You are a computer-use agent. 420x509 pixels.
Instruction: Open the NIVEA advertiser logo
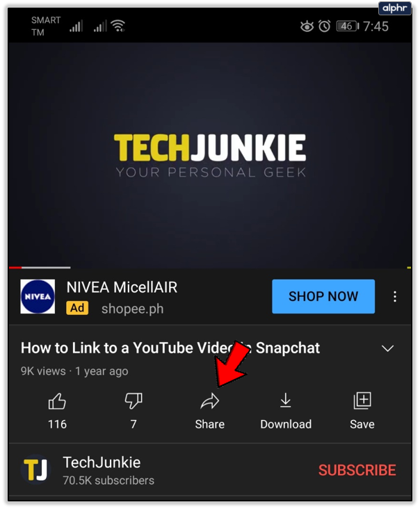click(38, 296)
